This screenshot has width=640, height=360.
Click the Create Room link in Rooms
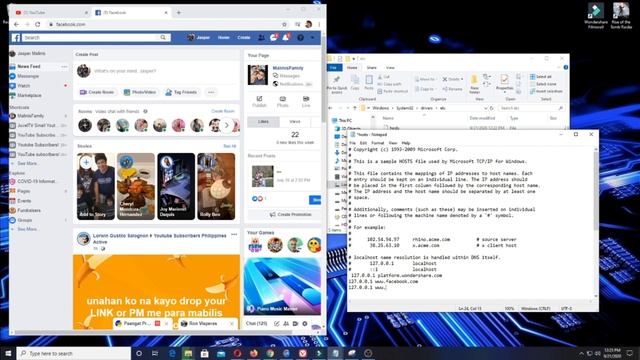click(223, 111)
